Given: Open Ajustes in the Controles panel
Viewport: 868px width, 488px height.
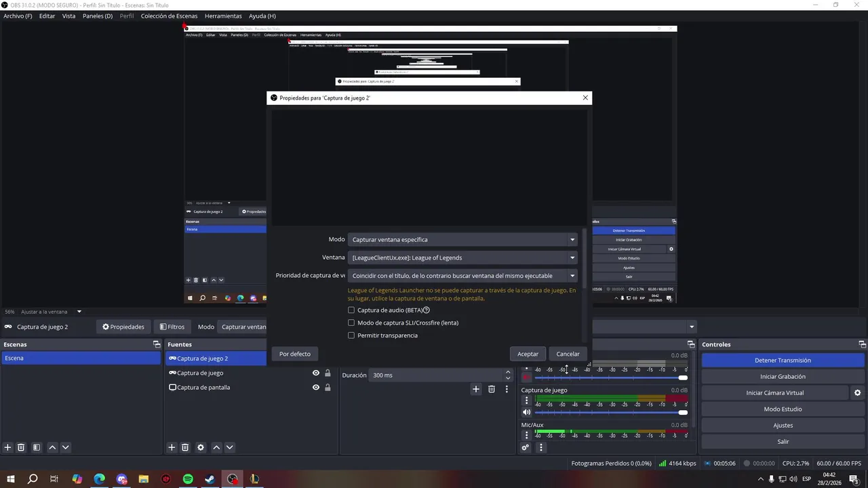Looking at the screenshot, I should (783, 426).
